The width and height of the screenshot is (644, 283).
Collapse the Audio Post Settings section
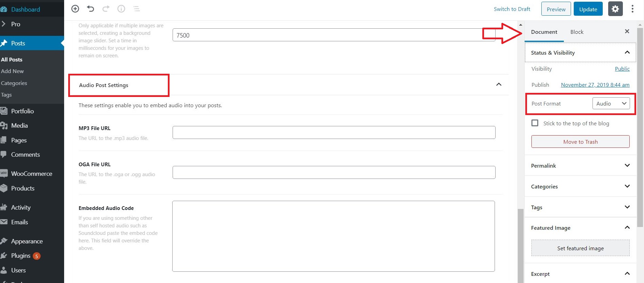[x=499, y=84]
